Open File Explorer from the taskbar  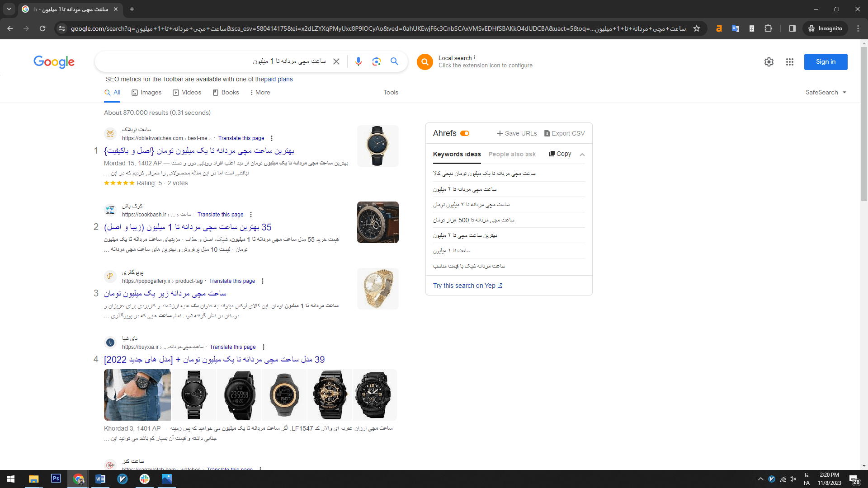(34, 479)
